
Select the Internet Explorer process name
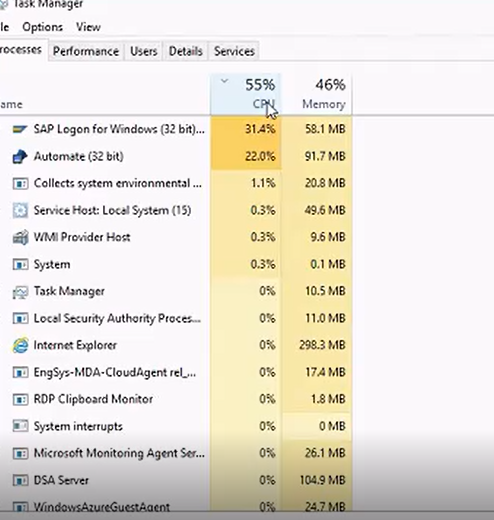[75, 345]
